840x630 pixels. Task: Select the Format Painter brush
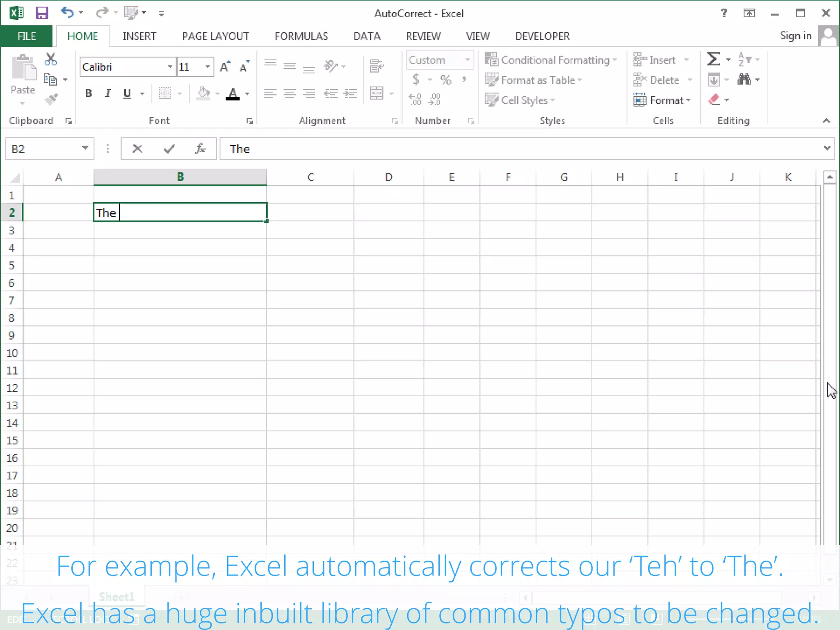51,100
